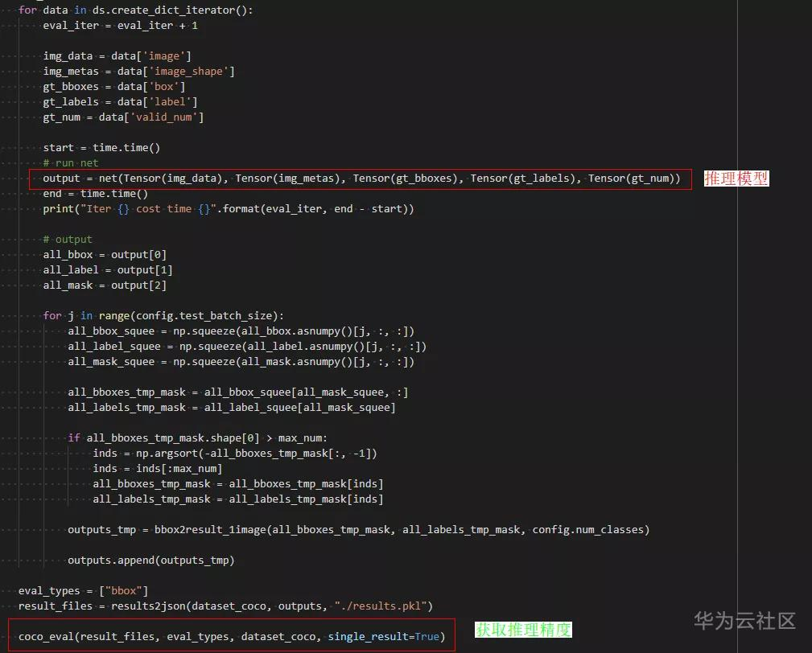The image size is (812, 653).
Task: Click the line 'all_labels_tmp_mask = all_label_squee[all_mask_squee]'
Action: 232,408
